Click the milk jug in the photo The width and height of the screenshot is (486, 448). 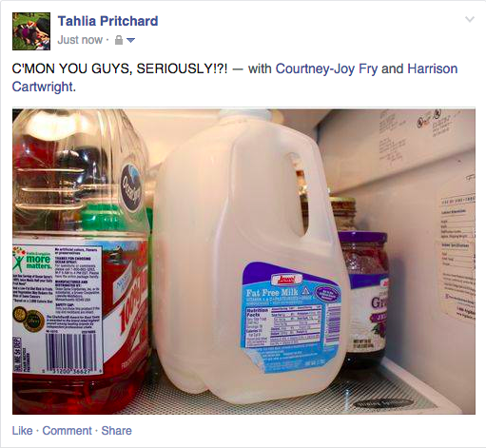(250, 257)
